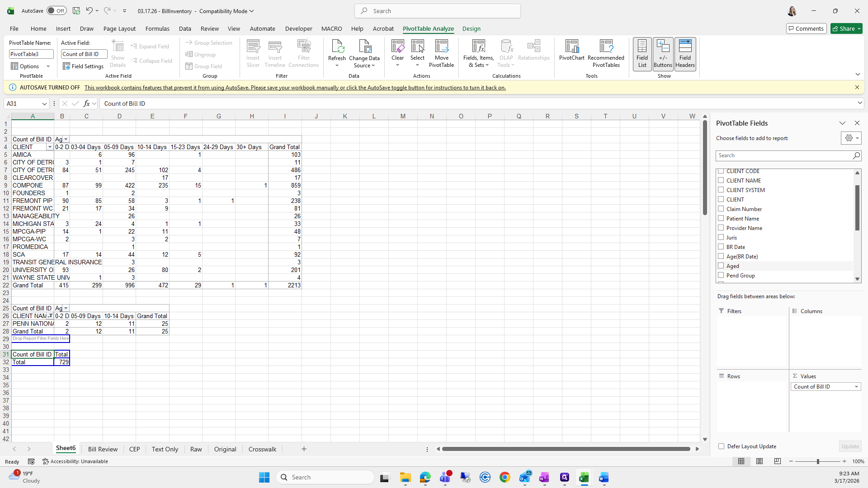
Task: Open Field Settings for active field
Action: coord(84,66)
